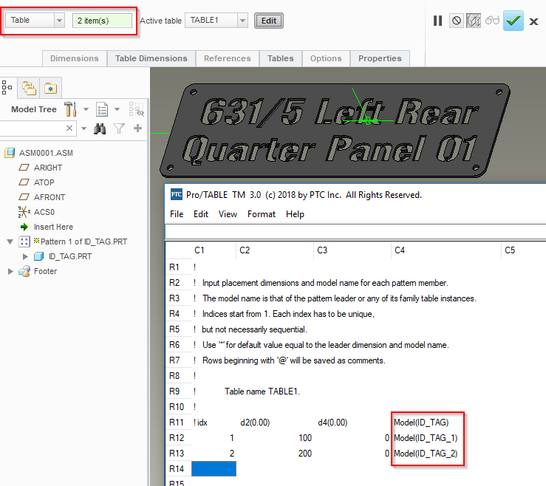Click cell value 200 in row R13

click(305, 453)
